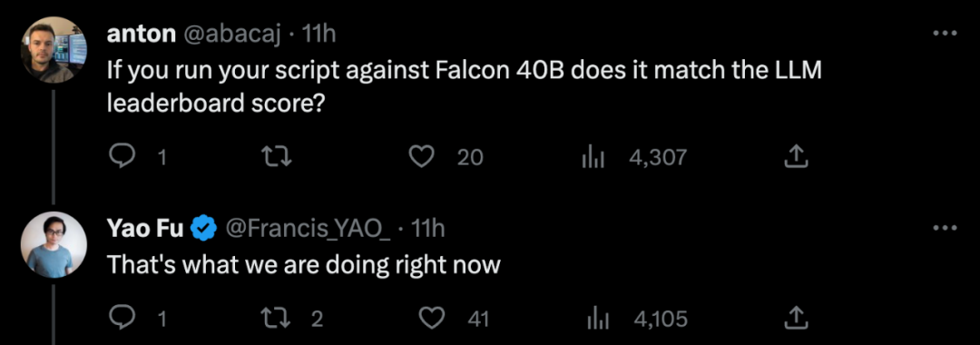Open anton's profile picture
The height and width of the screenshot is (345, 980).
[54, 50]
